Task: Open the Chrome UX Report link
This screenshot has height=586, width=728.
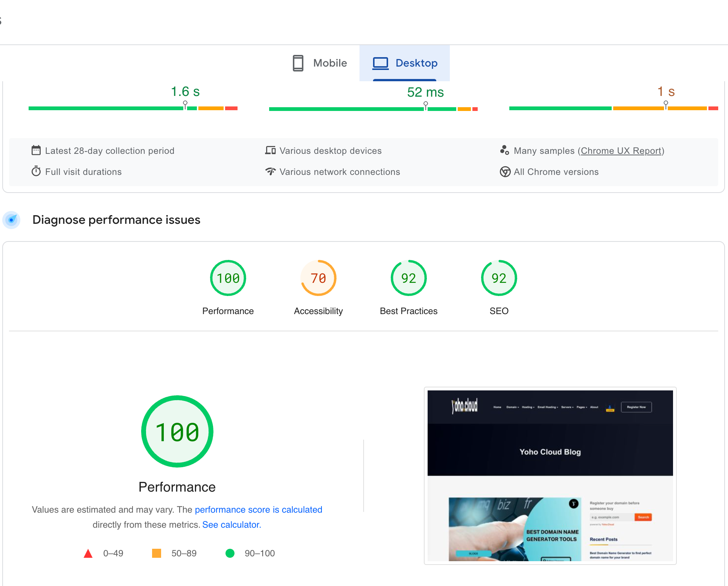Action: 621,150
